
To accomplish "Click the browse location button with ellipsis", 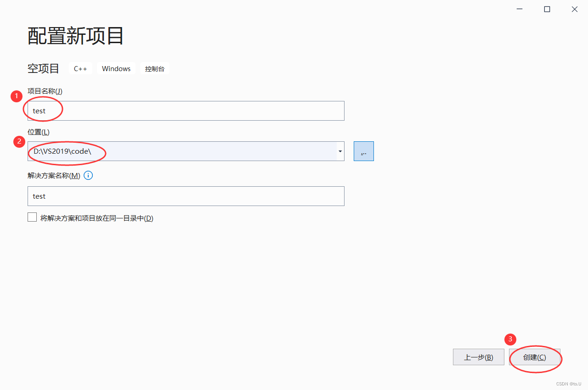I will (x=364, y=151).
